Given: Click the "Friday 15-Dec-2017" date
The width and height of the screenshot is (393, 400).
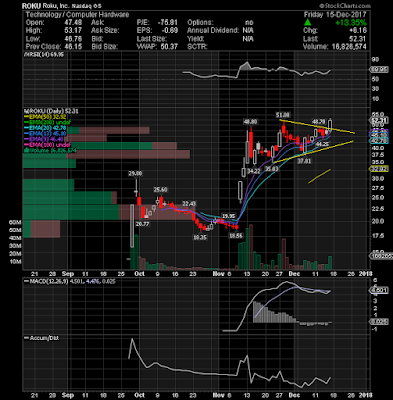Looking at the screenshot, I should (335, 15).
